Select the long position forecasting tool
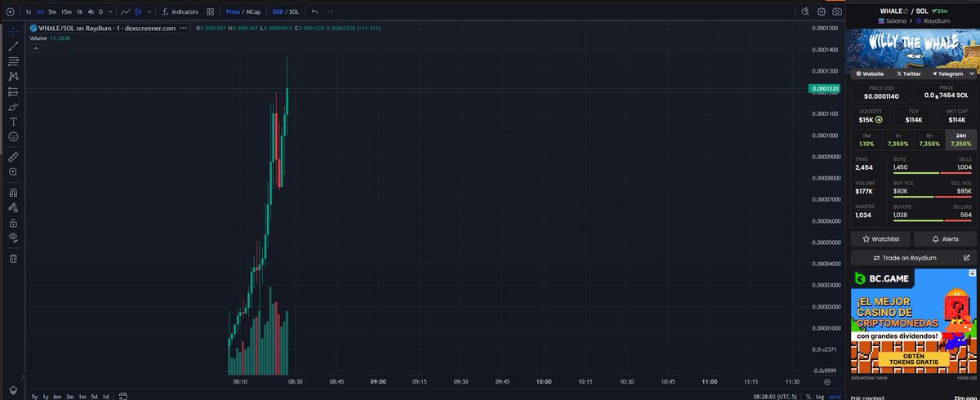The image size is (980, 400). (x=13, y=91)
